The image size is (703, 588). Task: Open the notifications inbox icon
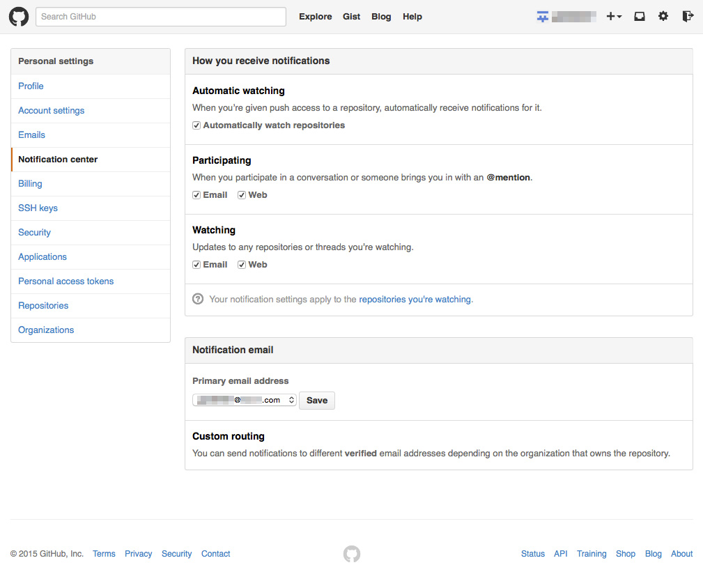click(639, 16)
